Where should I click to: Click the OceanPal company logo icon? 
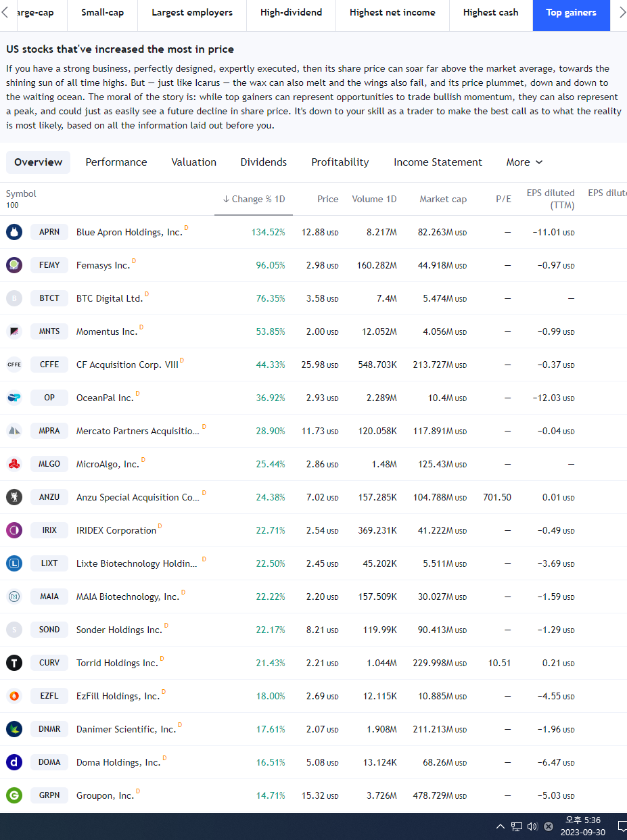click(14, 398)
